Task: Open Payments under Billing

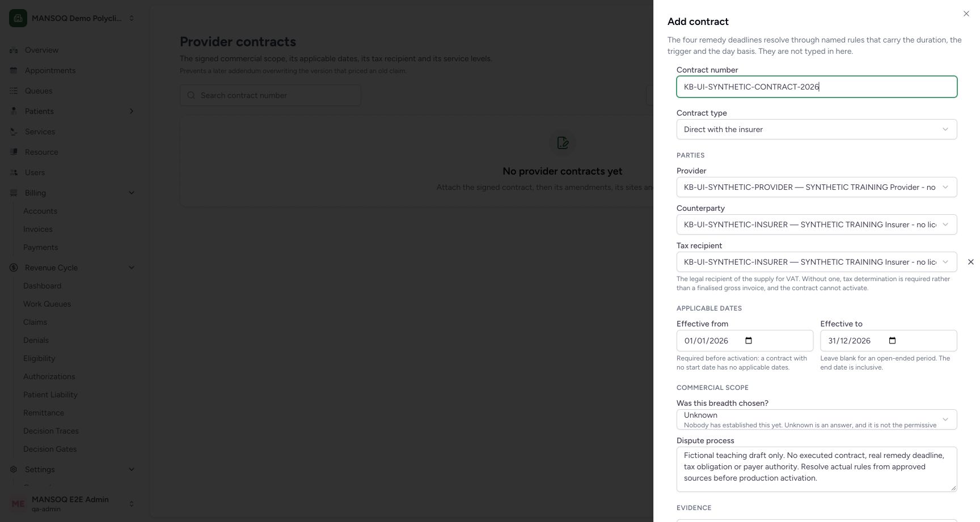Action: [x=40, y=247]
